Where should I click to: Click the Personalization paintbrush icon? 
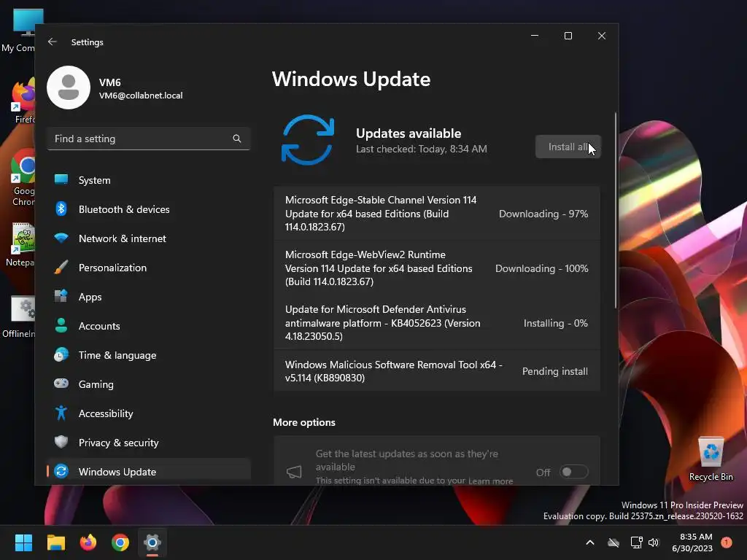pos(61,267)
